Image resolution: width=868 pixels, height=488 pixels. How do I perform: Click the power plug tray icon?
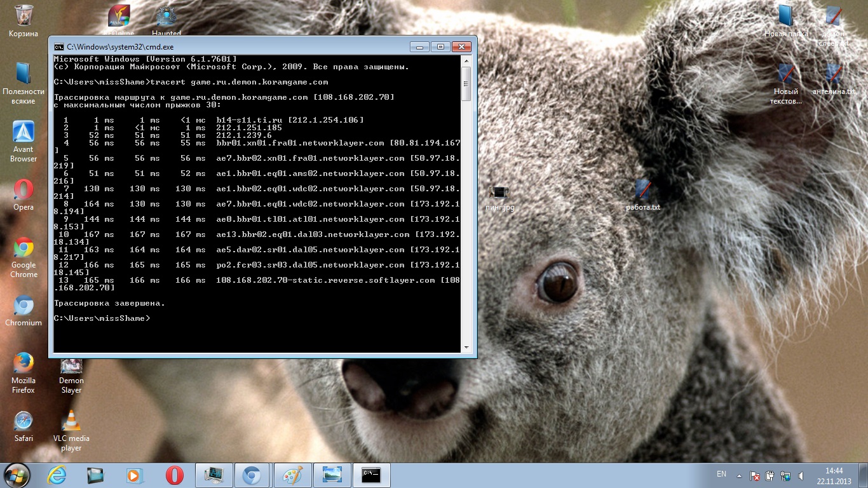click(x=770, y=475)
